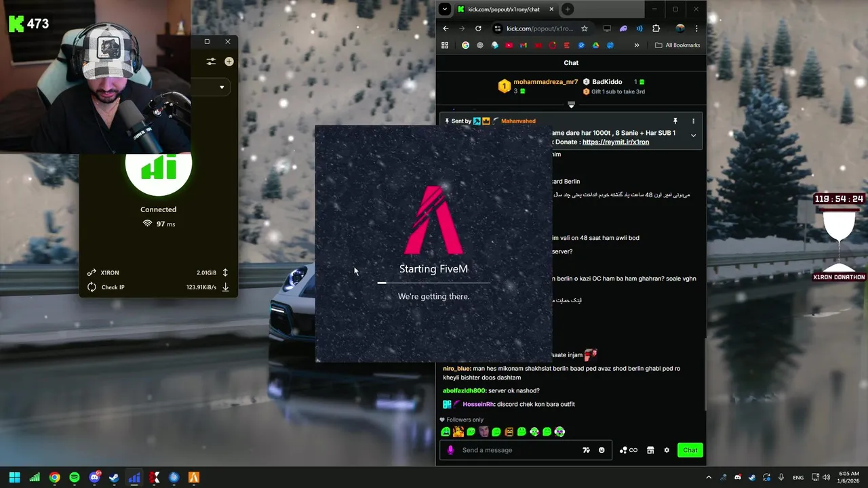Open the Apps grid in bookmarks bar
The height and width of the screenshot is (488, 868).
click(445, 45)
